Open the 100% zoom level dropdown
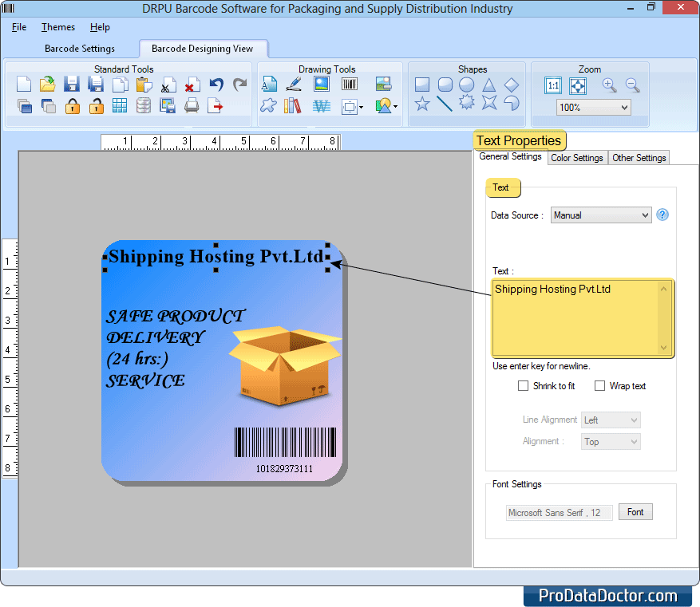 [593, 106]
